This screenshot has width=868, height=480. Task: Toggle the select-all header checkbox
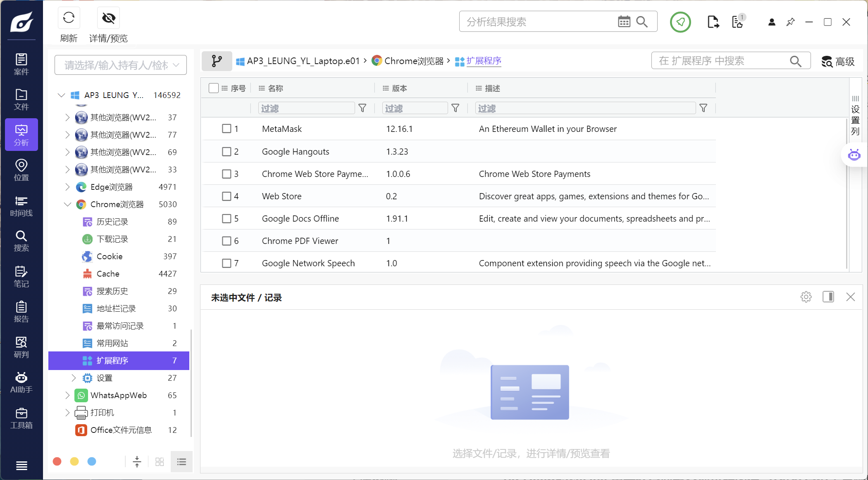[x=214, y=88]
